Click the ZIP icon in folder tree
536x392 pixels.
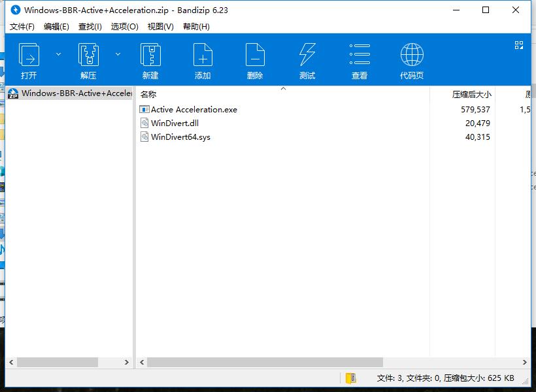pyautogui.click(x=13, y=93)
